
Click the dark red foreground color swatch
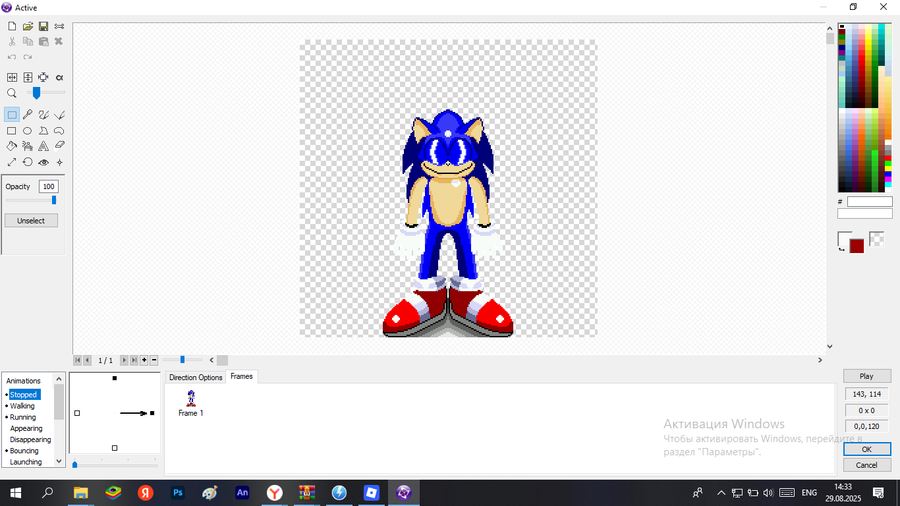[x=857, y=246]
